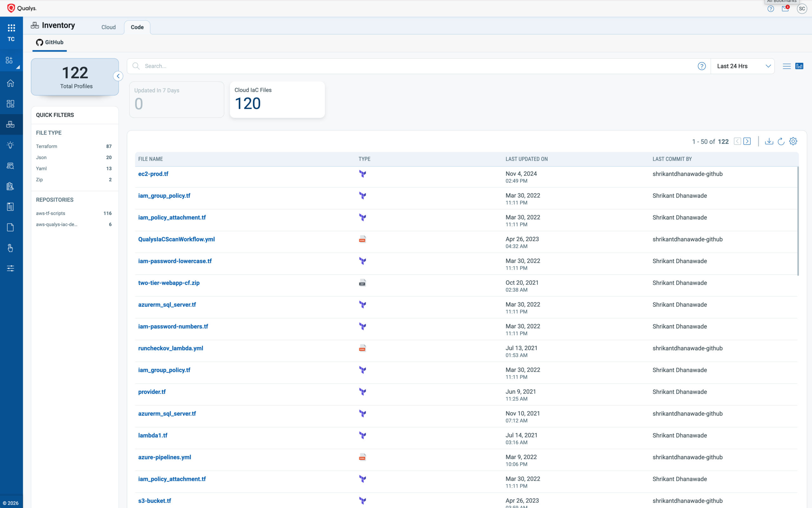
Task: Switch to the Cloud tab
Action: pyautogui.click(x=108, y=27)
